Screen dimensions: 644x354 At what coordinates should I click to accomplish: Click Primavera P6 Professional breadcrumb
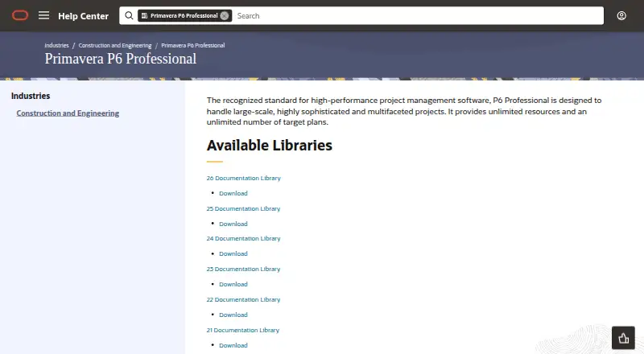point(193,46)
